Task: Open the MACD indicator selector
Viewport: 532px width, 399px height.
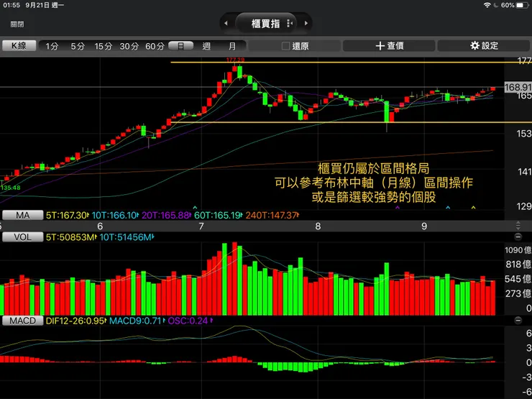Action: tap(23, 321)
